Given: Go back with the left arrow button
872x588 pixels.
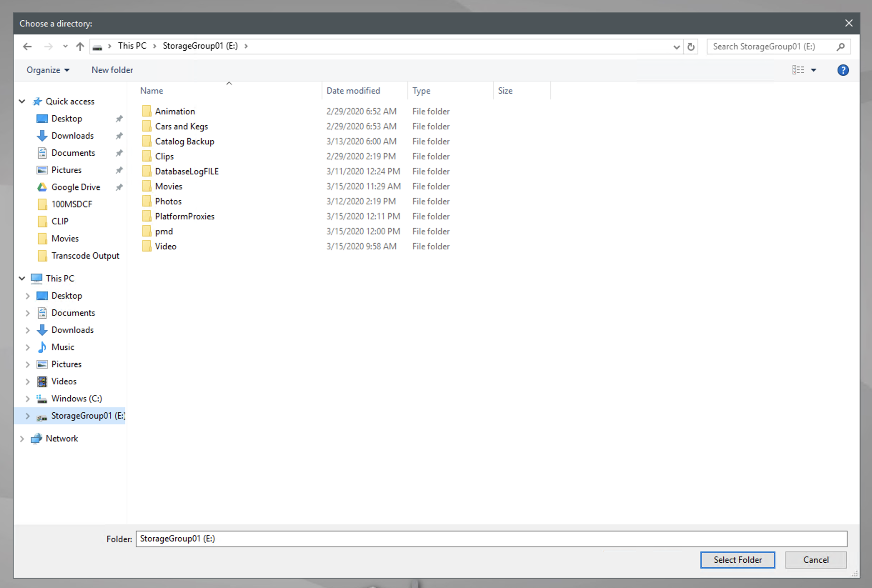Looking at the screenshot, I should click(x=28, y=46).
